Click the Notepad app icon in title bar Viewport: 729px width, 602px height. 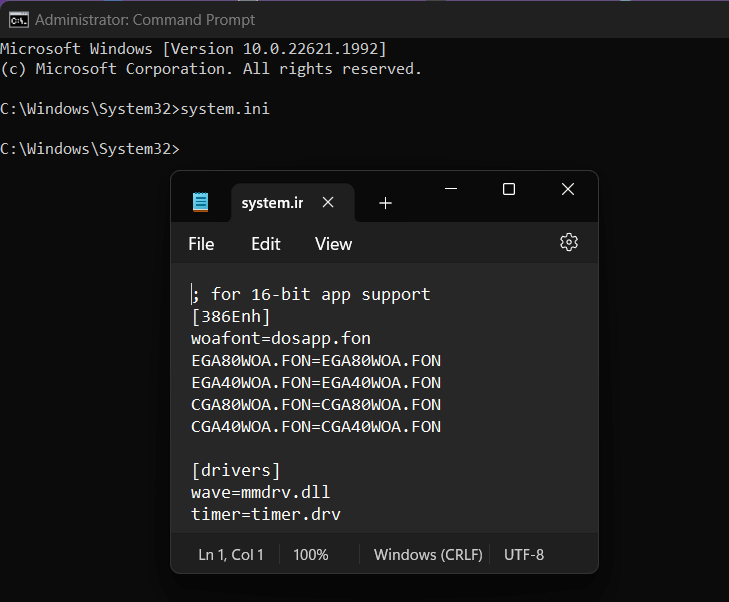click(x=201, y=202)
